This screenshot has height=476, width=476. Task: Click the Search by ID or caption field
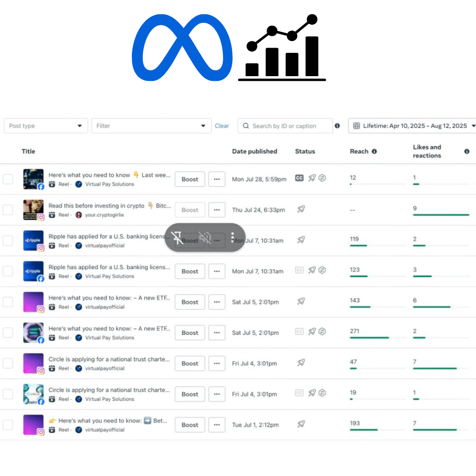point(286,126)
